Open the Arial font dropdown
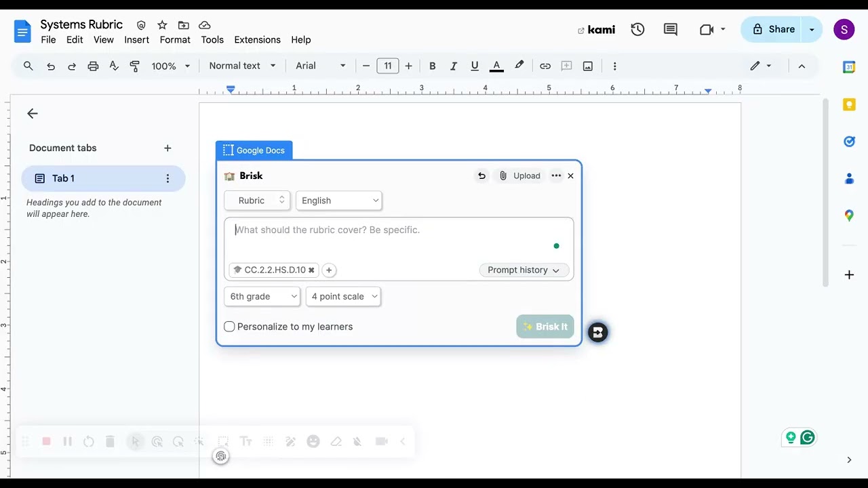Viewport: 868px width, 488px height. [320, 66]
